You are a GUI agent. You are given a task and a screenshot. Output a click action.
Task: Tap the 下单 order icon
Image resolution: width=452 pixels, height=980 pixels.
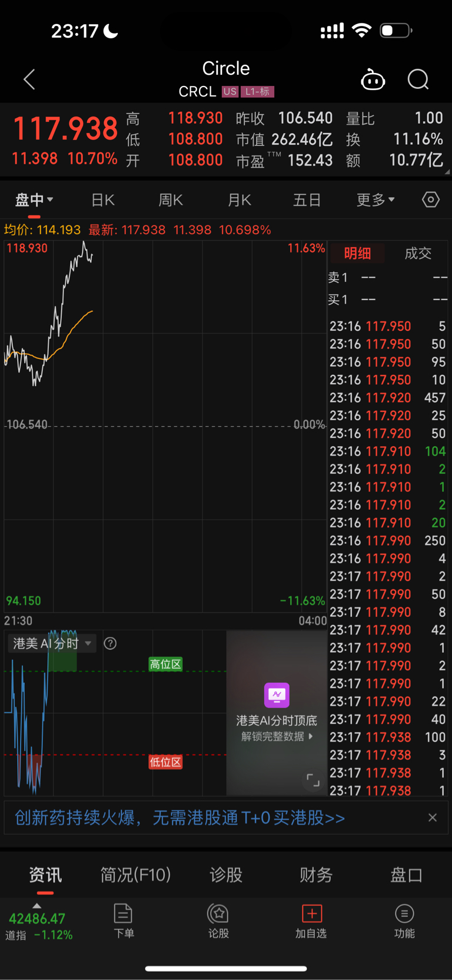[124, 921]
